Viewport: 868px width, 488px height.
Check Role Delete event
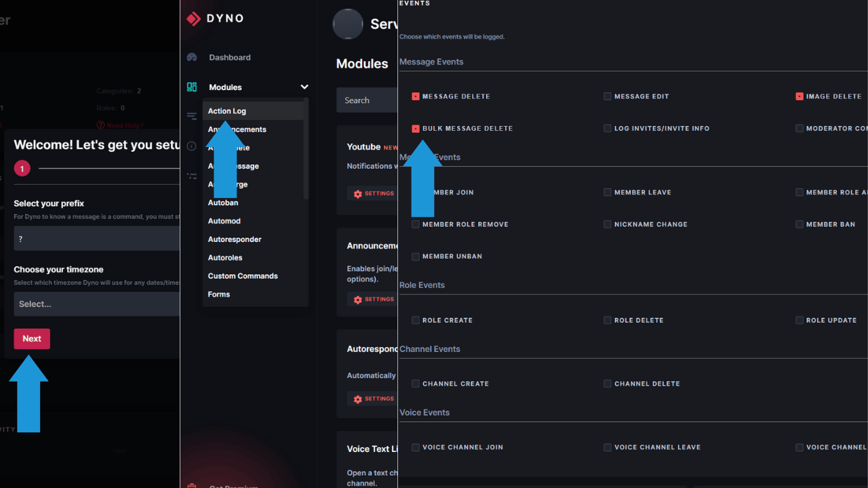[608, 321]
